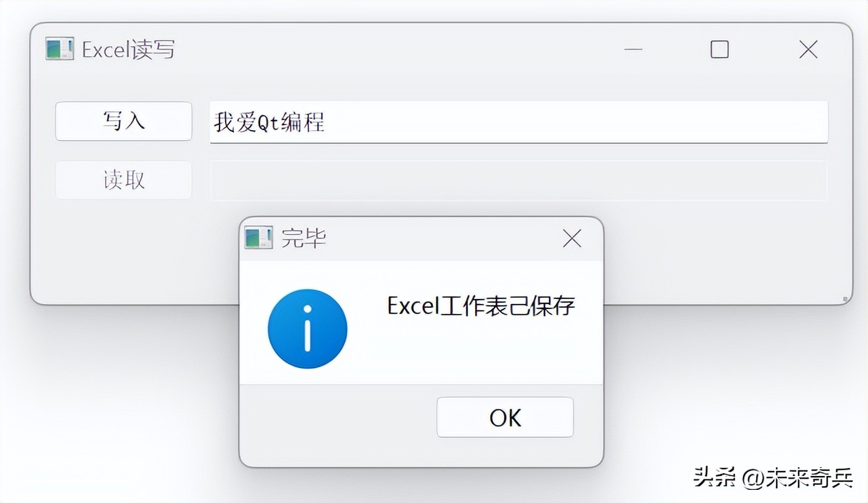Click the Excel读写 title text

pos(128,49)
